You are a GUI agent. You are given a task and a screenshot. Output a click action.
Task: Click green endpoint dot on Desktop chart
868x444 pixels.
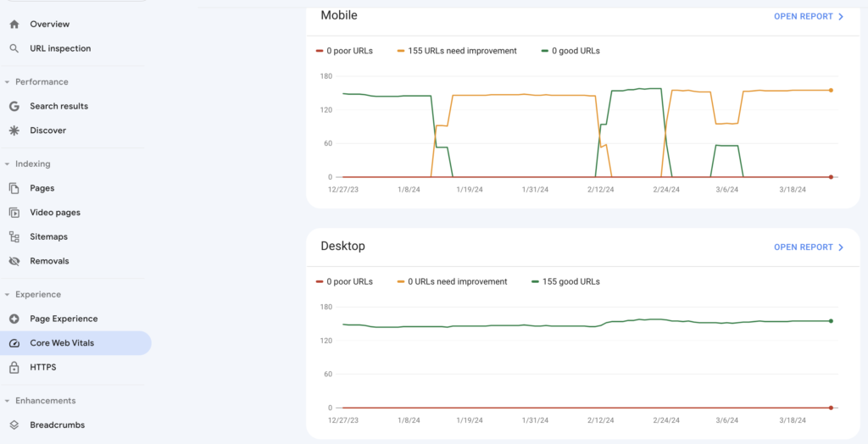coord(831,321)
